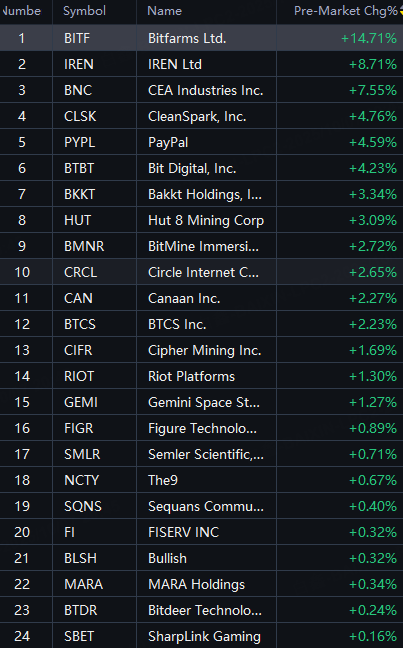Select the CEA Industries Inc. row
The width and height of the screenshot is (403, 648).
click(x=201, y=90)
